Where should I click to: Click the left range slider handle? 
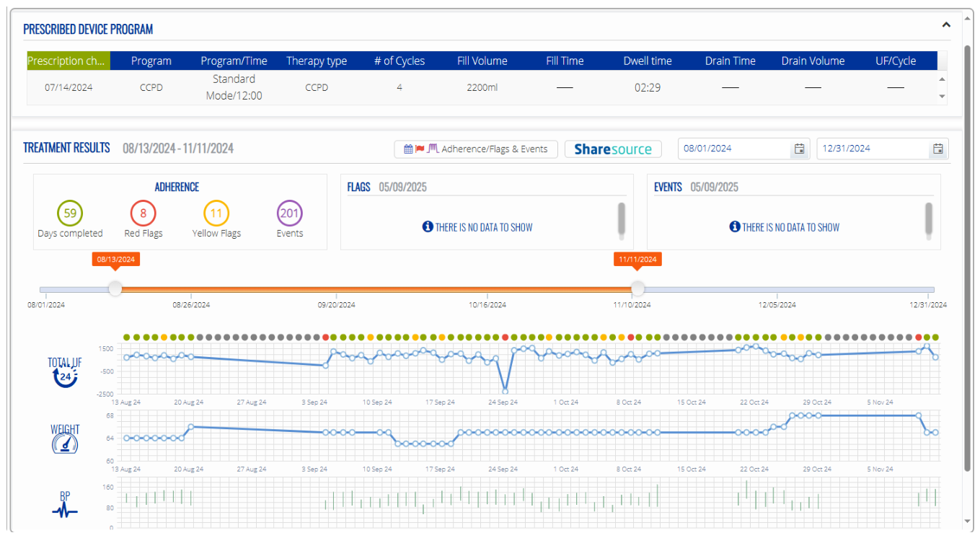pos(115,289)
